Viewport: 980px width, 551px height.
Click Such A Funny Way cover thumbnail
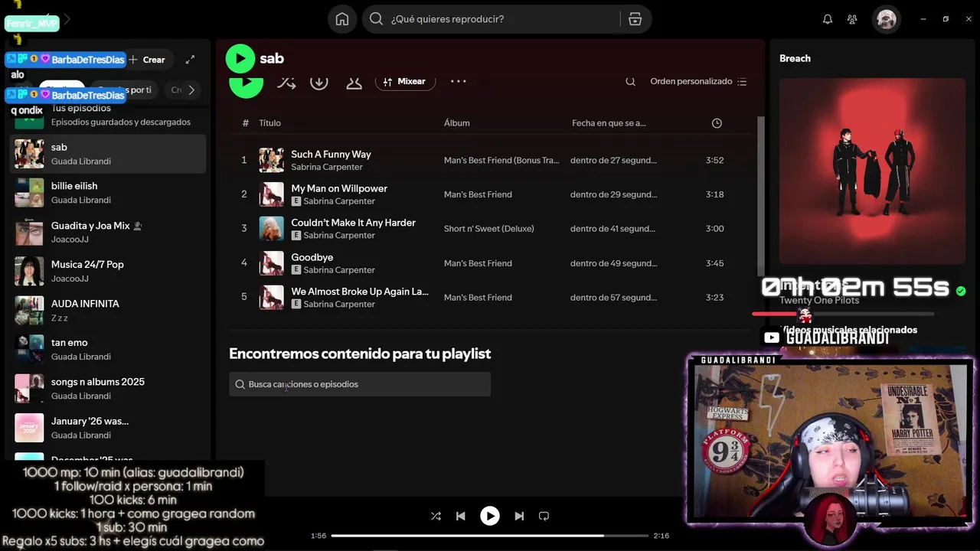[271, 160]
